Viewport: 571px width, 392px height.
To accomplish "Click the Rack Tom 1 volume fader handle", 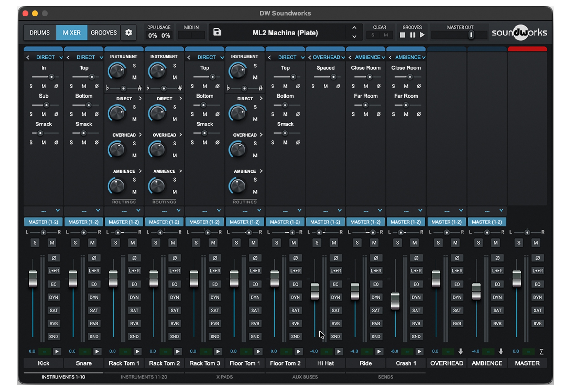I will click(113, 279).
